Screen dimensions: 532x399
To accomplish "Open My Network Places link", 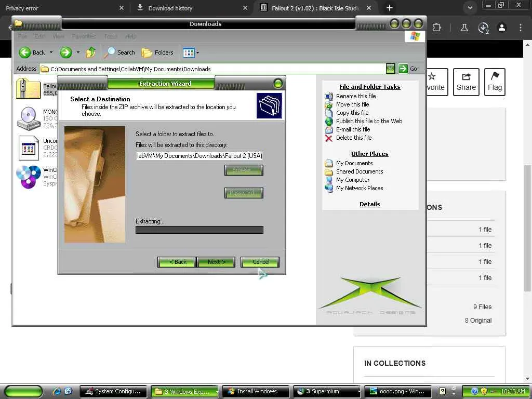I will [x=360, y=188].
